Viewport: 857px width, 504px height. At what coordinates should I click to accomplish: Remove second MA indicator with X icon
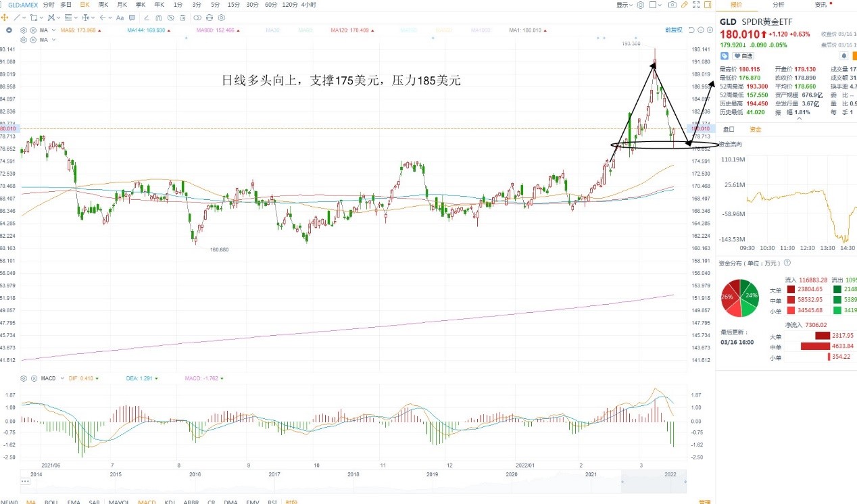coord(33,40)
